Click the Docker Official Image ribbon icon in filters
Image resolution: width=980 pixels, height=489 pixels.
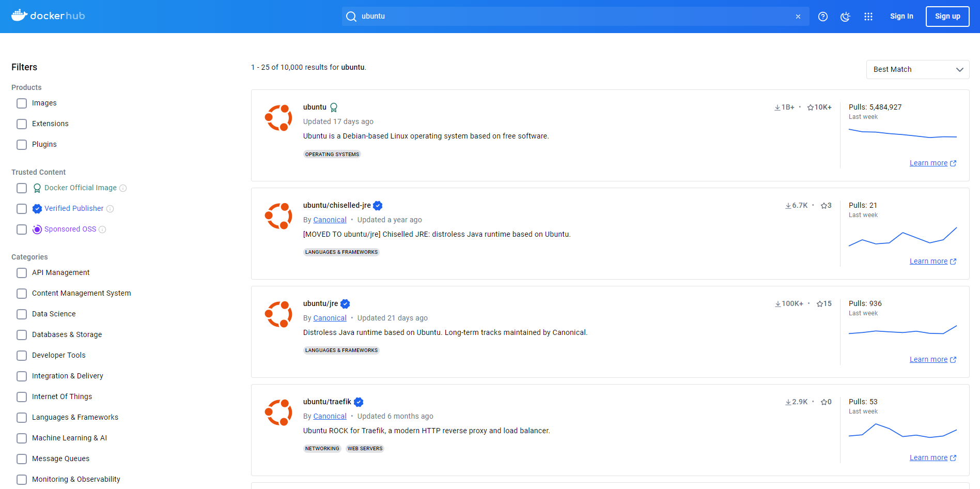pos(37,188)
